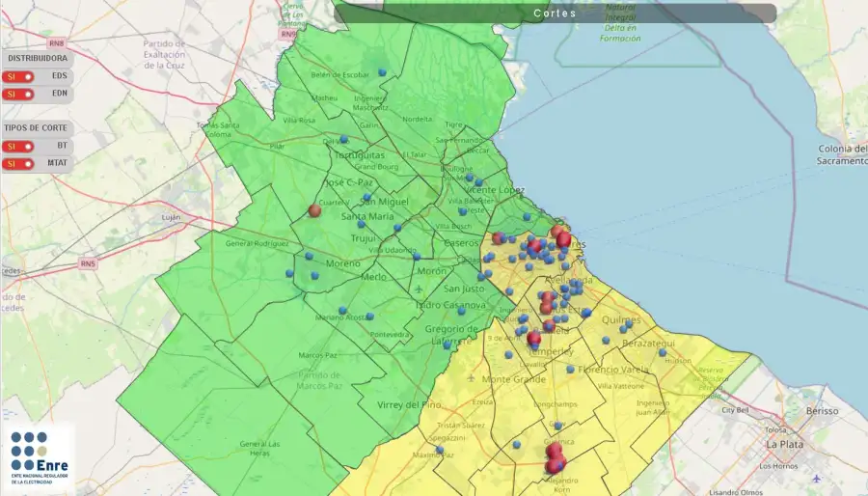Click the City Bell map label
This screenshot has height=496, width=868.
pyautogui.click(x=735, y=410)
